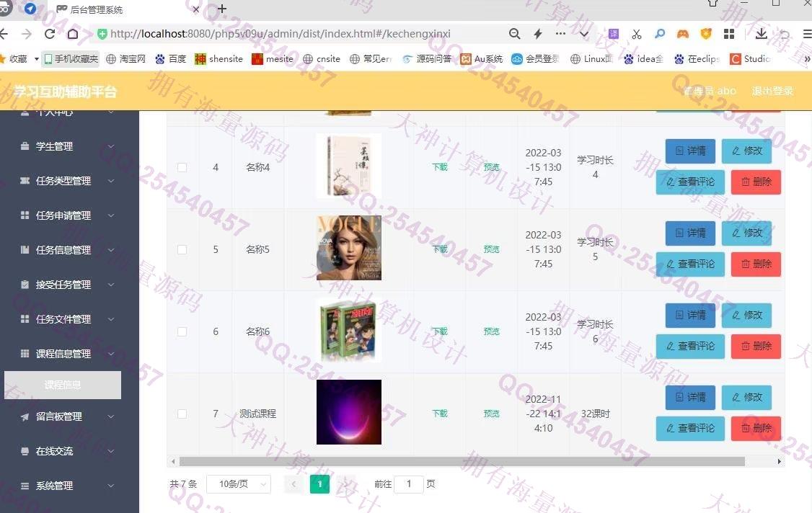Open the browser home page icon
Screen dimensions: 812x513
[73, 34]
